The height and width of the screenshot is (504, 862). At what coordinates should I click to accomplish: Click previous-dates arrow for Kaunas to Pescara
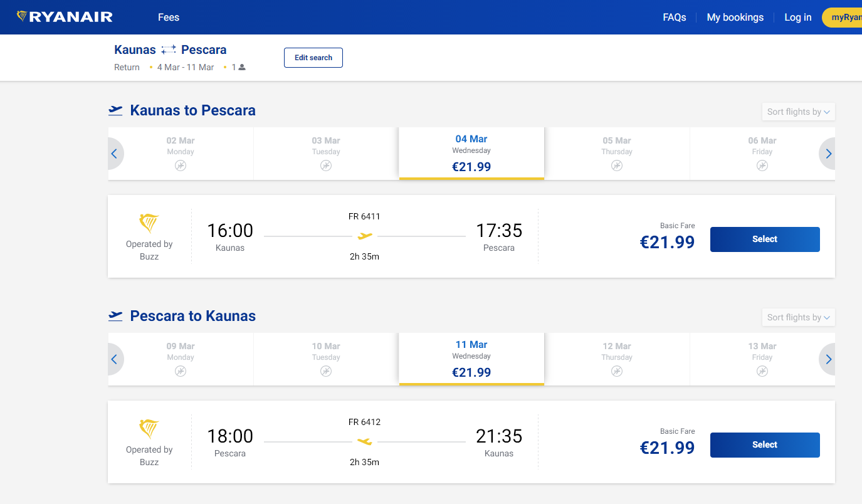pyautogui.click(x=115, y=154)
